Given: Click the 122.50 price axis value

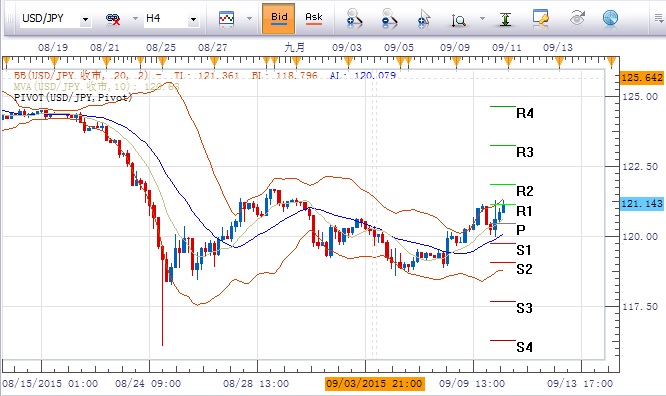Looking at the screenshot, I should (640, 167).
